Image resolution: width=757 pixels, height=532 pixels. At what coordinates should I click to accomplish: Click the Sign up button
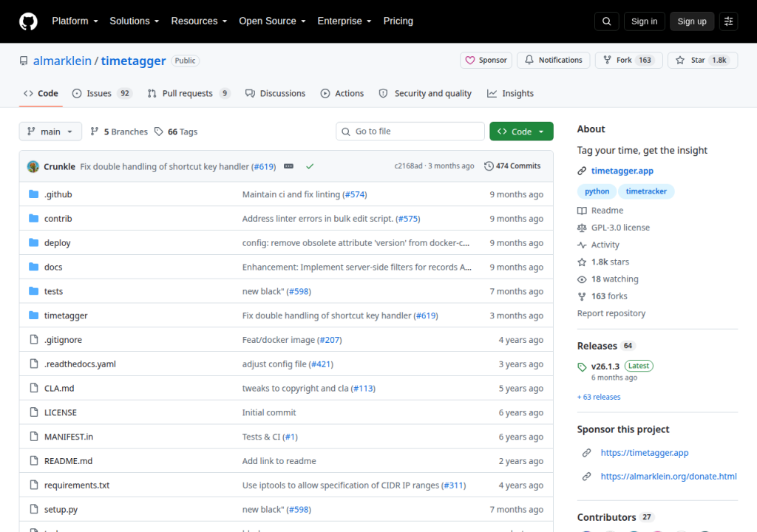tap(691, 21)
